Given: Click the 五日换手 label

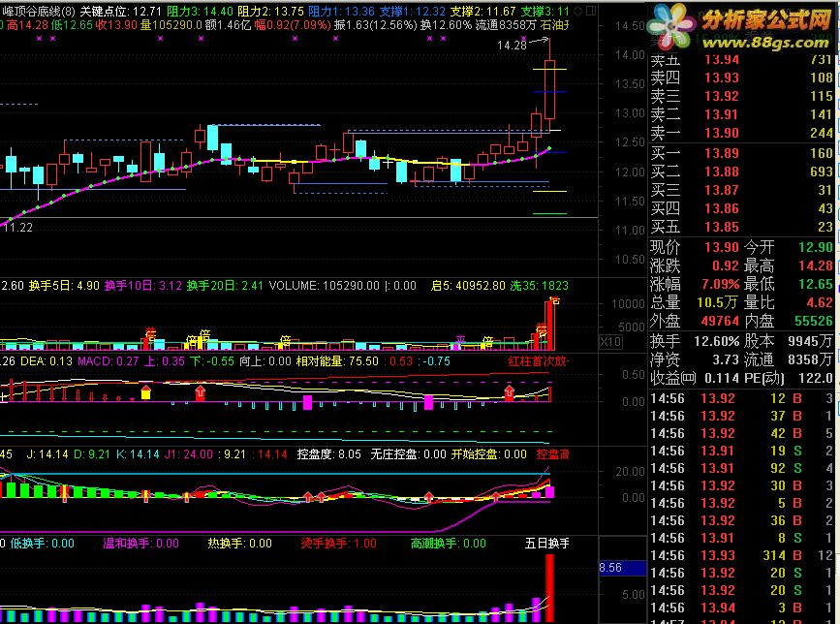Looking at the screenshot, I should (x=547, y=544).
